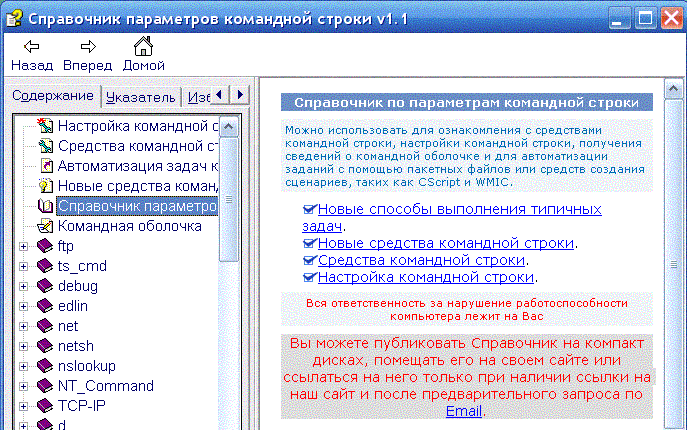
Task: Maximize the Справочник window
Action: 645,18
